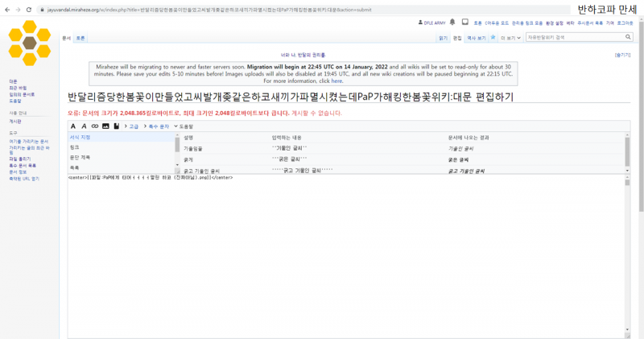Click the browser forward arrow

pos(18,10)
